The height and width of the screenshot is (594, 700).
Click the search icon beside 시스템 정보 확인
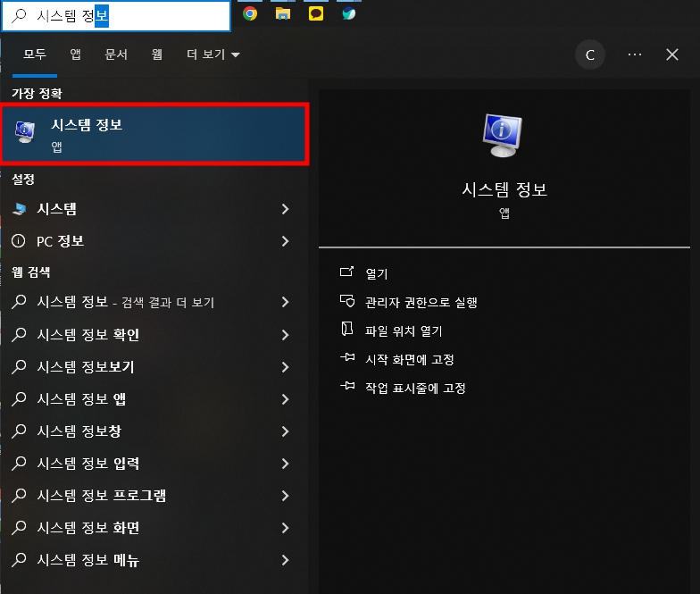click(x=19, y=334)
